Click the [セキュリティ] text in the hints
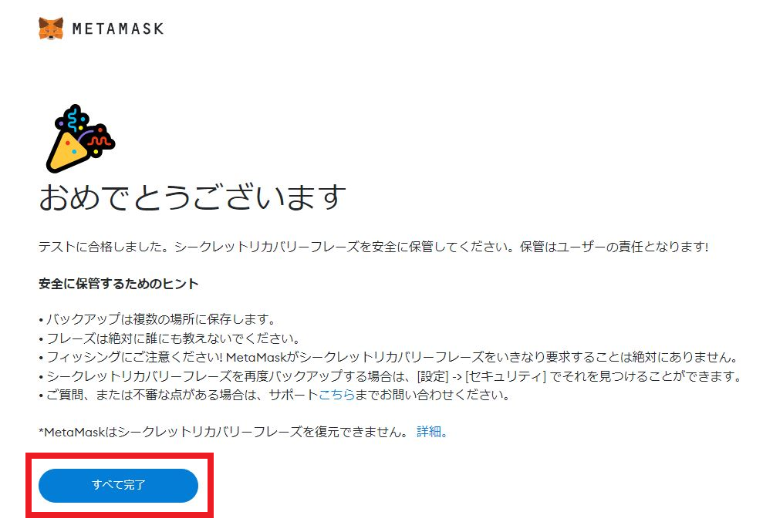 coord(505,376)
